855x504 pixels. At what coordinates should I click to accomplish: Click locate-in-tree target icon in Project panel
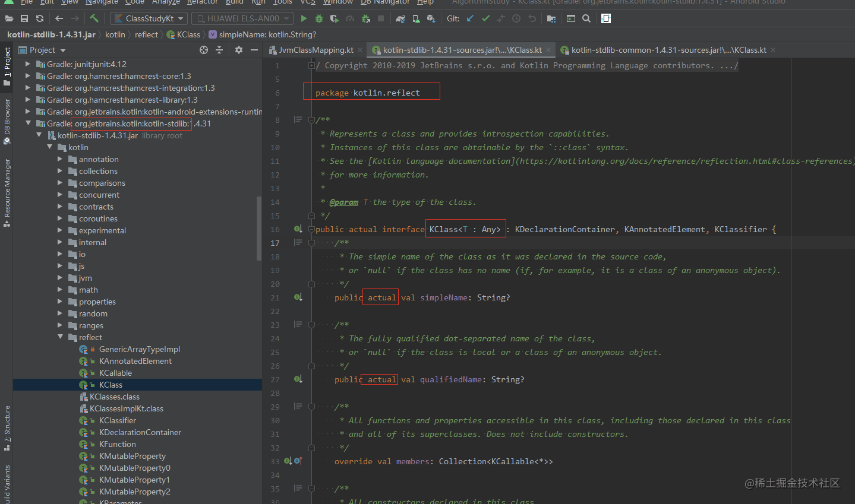204,50
